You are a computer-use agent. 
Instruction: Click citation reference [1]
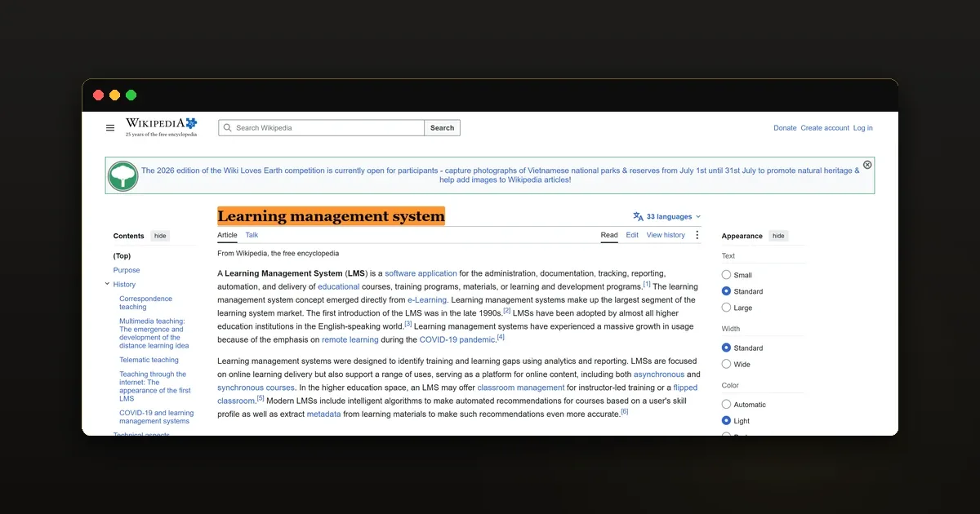pyautogui.click(x=647, y=284)
